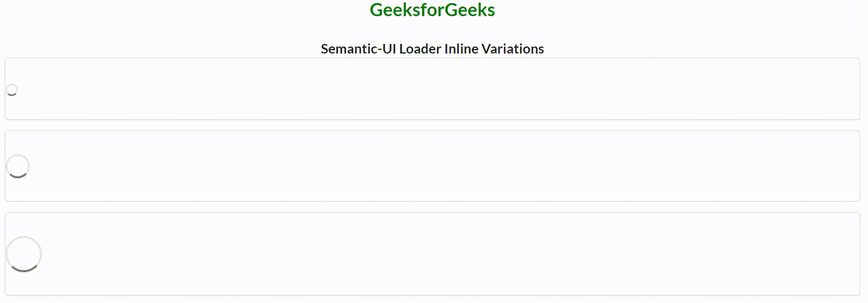This screenshot has width=868, height=303.
Task: Click the word "Loader" in the subtitle
Action: tap(420, 49)
